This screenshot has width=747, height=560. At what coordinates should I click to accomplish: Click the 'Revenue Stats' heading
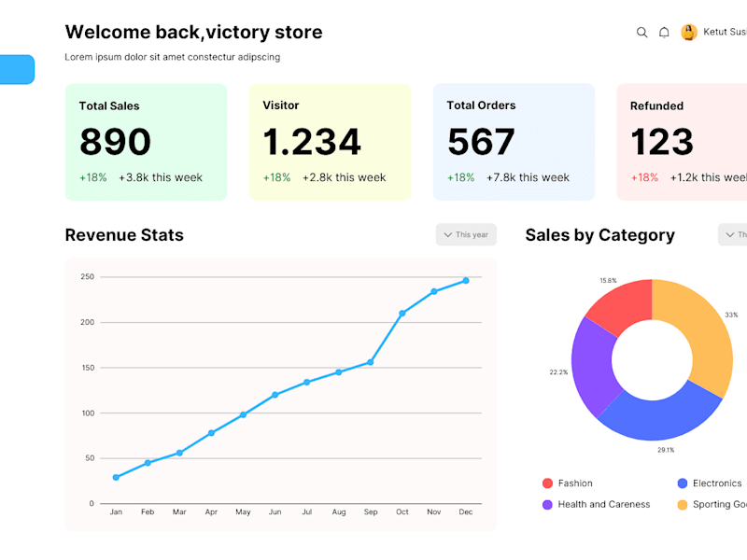coord(124,235)
